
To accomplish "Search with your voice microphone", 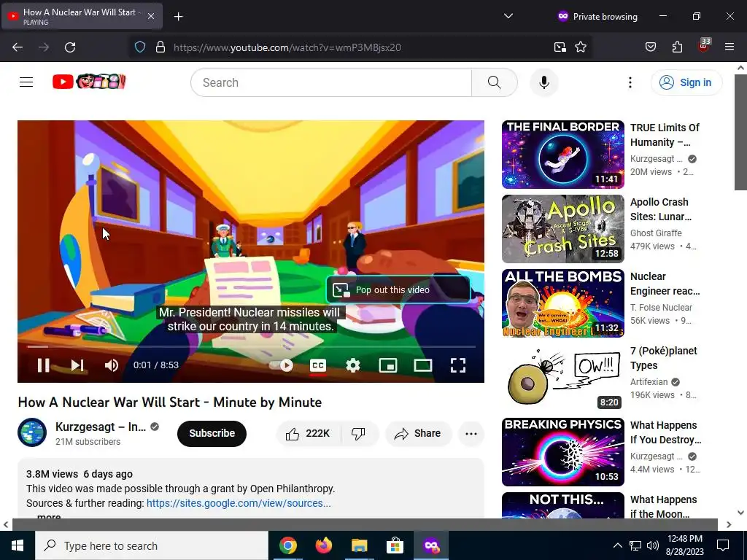I will coord(544,82).
